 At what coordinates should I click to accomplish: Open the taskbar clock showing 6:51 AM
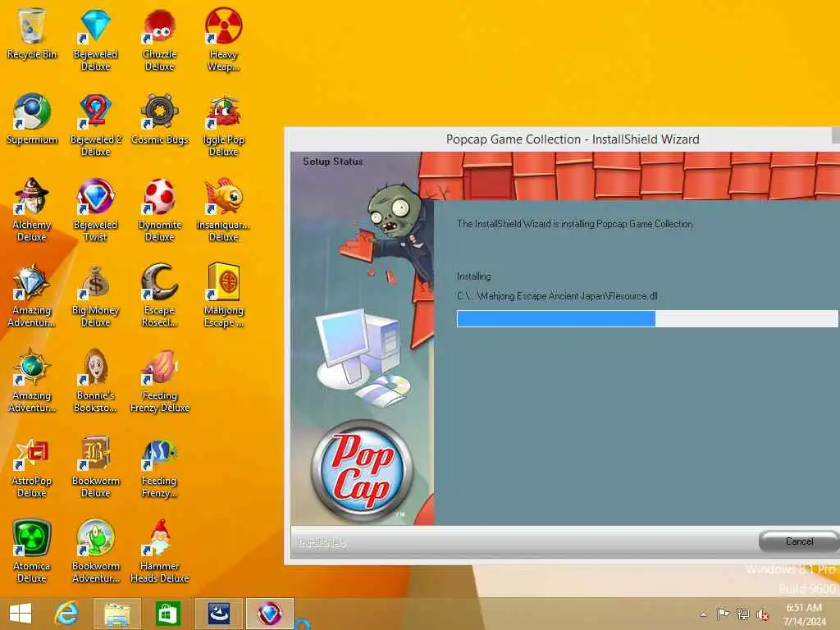point(804,614)
